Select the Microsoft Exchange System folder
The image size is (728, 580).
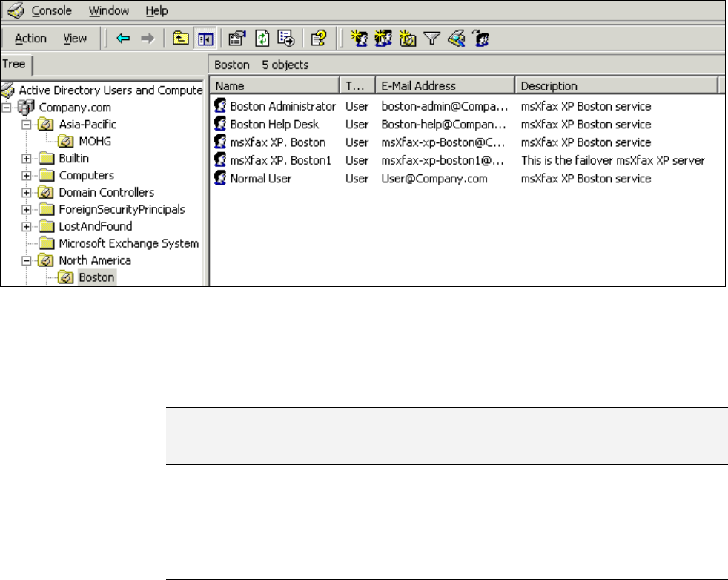128,243
